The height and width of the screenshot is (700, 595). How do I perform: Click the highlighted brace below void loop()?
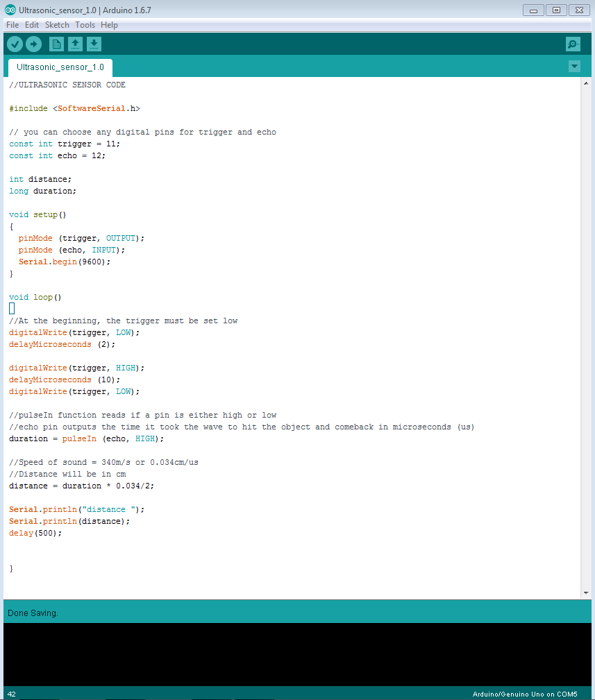pyautogui.click(x=12, y=309)
